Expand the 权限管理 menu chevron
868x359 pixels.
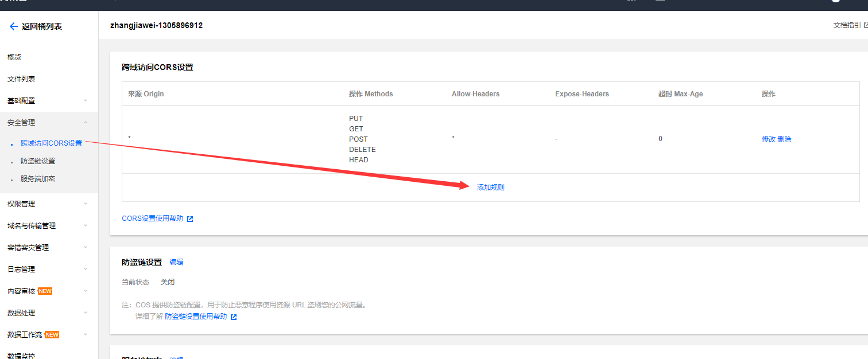(86, 204)
